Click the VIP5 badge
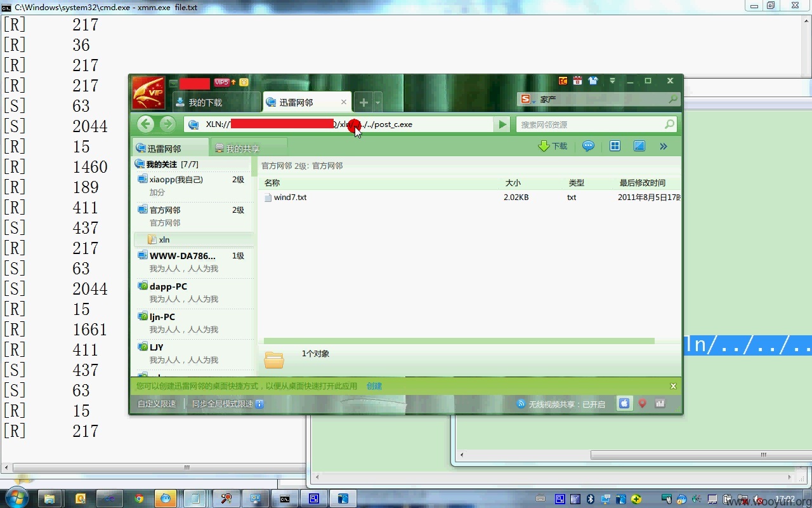 [x=221, y=82]
